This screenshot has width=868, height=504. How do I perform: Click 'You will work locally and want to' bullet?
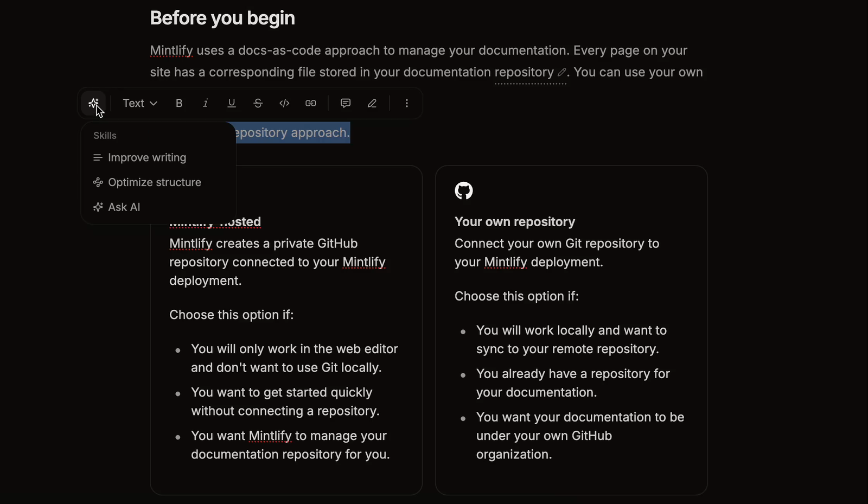point(571,340)
